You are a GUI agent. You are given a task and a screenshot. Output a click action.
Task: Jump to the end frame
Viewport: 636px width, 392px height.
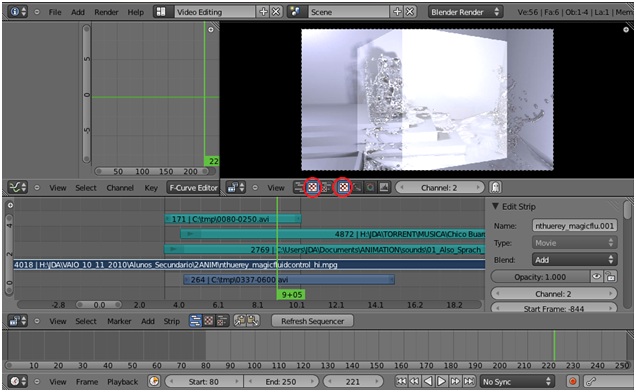coord(469,381)
